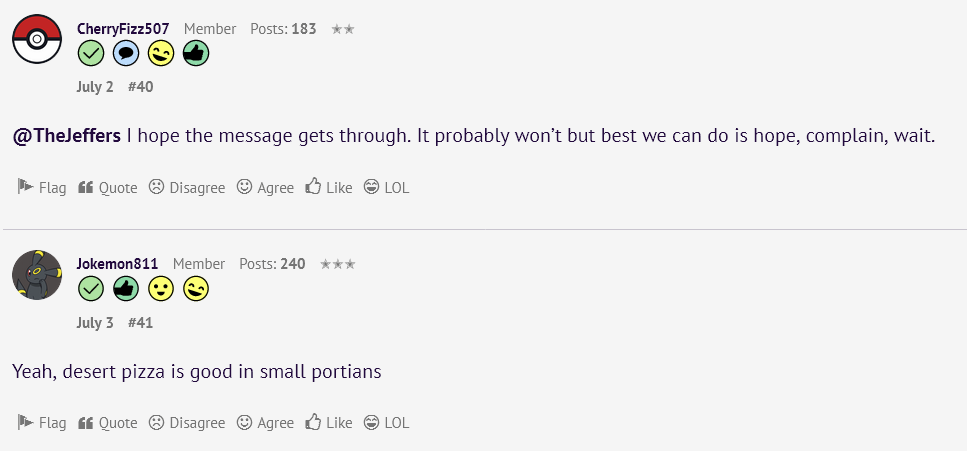Viewport: 967px width, 451px height.
Task: Click the @TheJeffers mention
Action: pos(66,136)
